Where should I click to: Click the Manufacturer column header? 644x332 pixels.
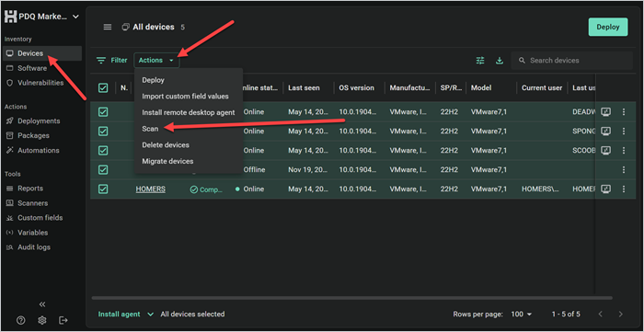click(x=410, y=87)
